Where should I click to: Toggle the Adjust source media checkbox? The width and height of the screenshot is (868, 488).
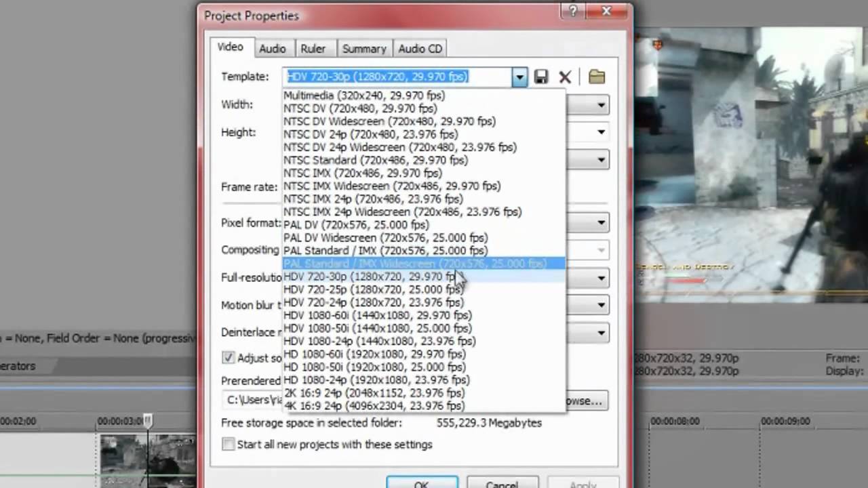pyautogui.click(x=228, y=358)
